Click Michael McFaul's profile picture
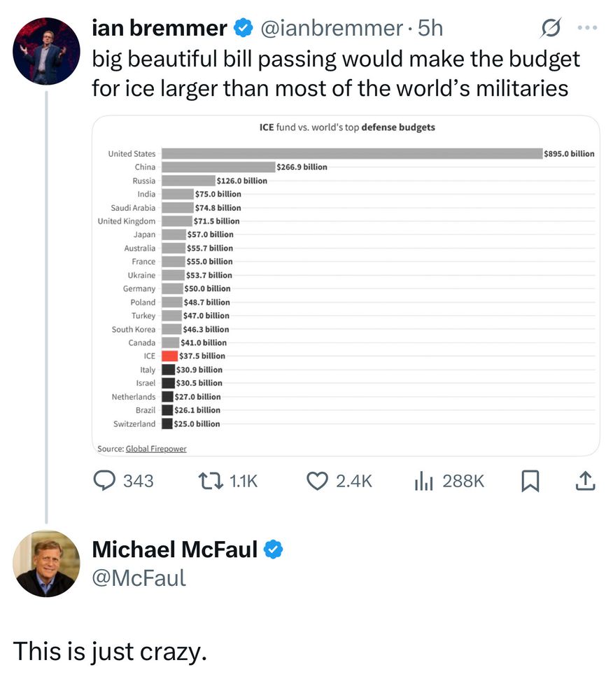 [x=46, y=563]
